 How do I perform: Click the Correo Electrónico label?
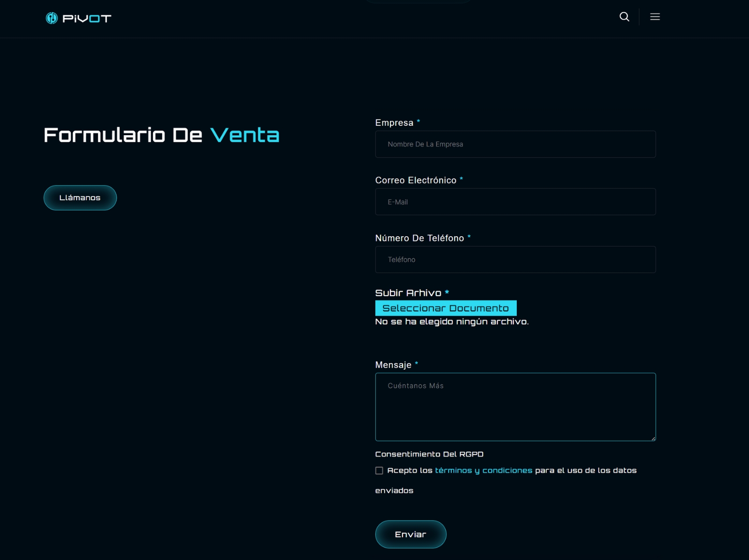point(416,180)
